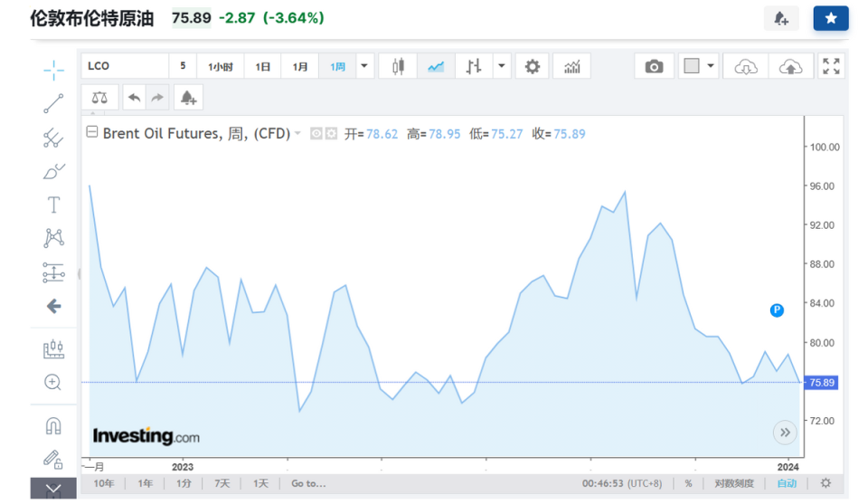868x504 pixels.
Task: Click the blue P marker on chart
Action: [x=777, y=310]
